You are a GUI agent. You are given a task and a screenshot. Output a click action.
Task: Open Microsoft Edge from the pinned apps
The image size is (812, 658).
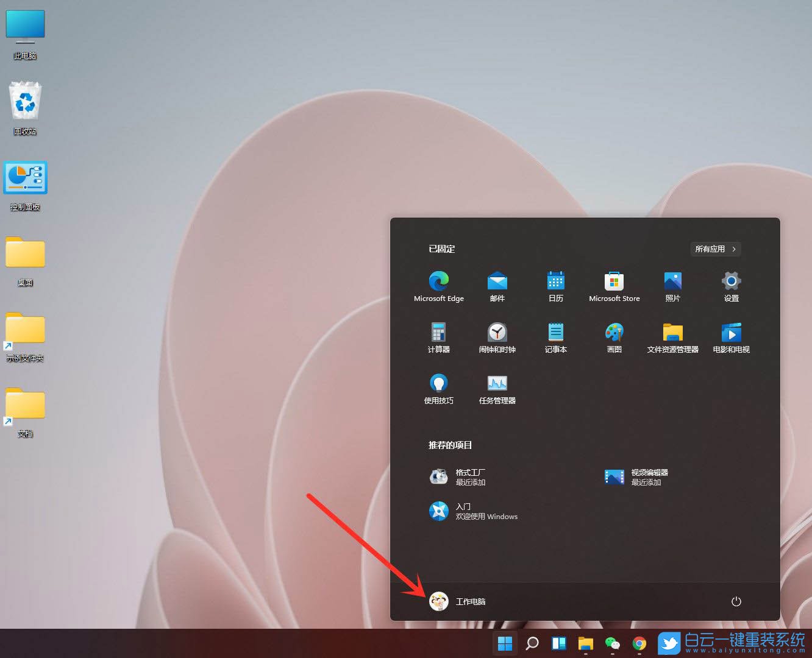[x=438, y=286]
